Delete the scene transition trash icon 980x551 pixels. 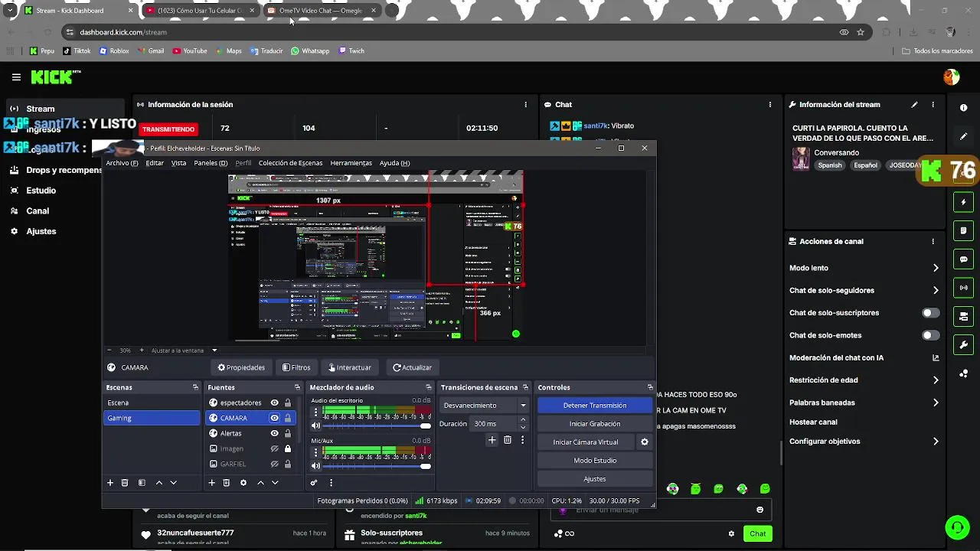pos(508,440)
